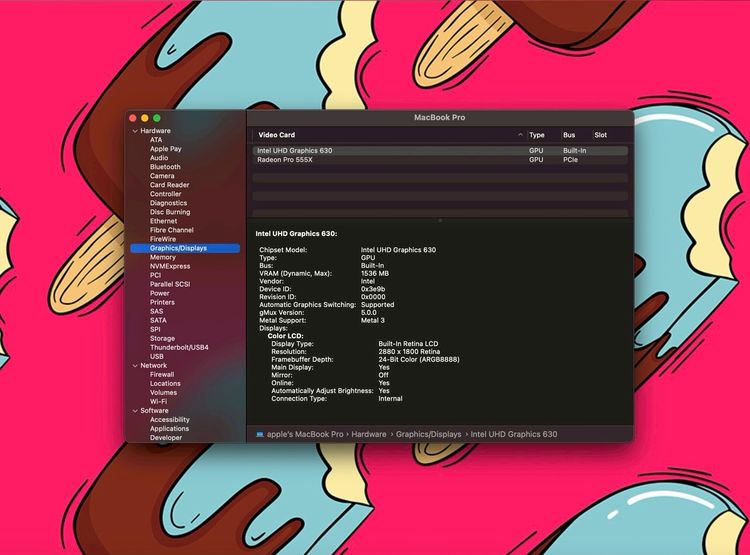750x555 pixels.
Task: Collapse the Software section disclosure triangle
Action: [134, 411]
